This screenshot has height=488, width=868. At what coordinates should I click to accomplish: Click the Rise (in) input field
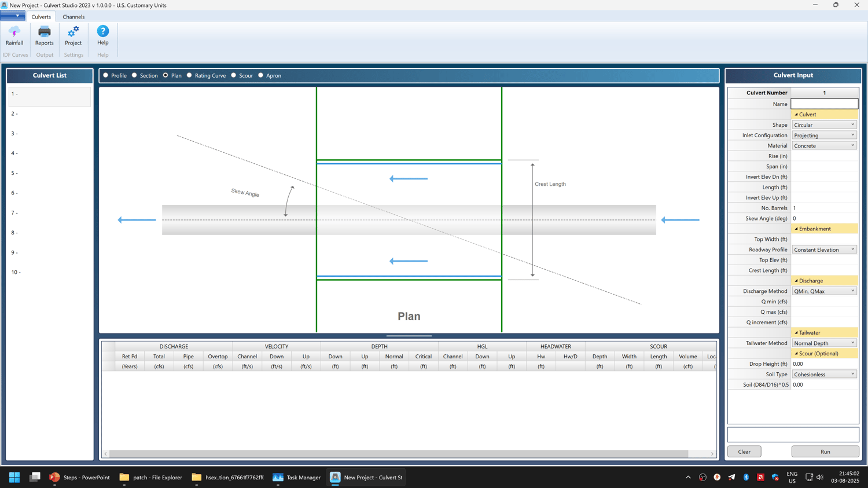pos(825,156)
